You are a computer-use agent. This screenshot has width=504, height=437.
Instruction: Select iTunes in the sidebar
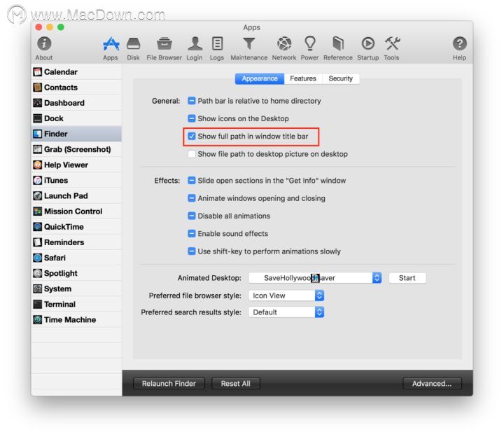coord(76,180)
